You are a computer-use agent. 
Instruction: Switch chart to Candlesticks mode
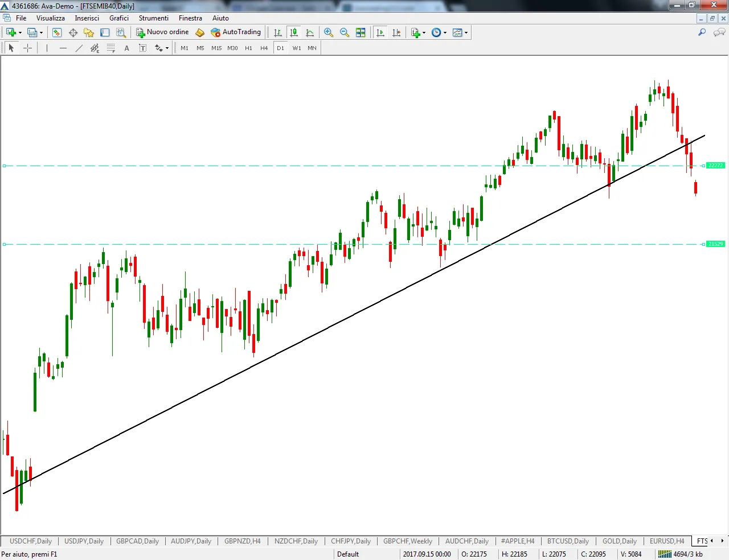click(x=294, y=32)
